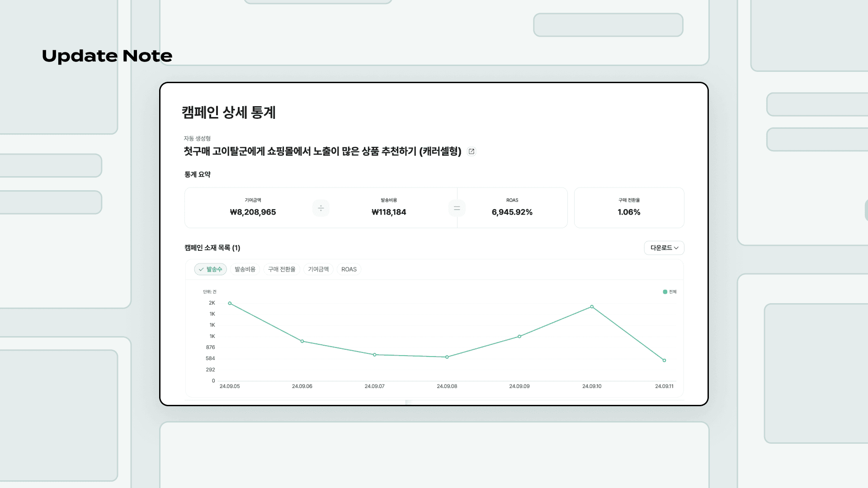Click the chevron arrow on the 다운로드 control

tap(677, 248)
